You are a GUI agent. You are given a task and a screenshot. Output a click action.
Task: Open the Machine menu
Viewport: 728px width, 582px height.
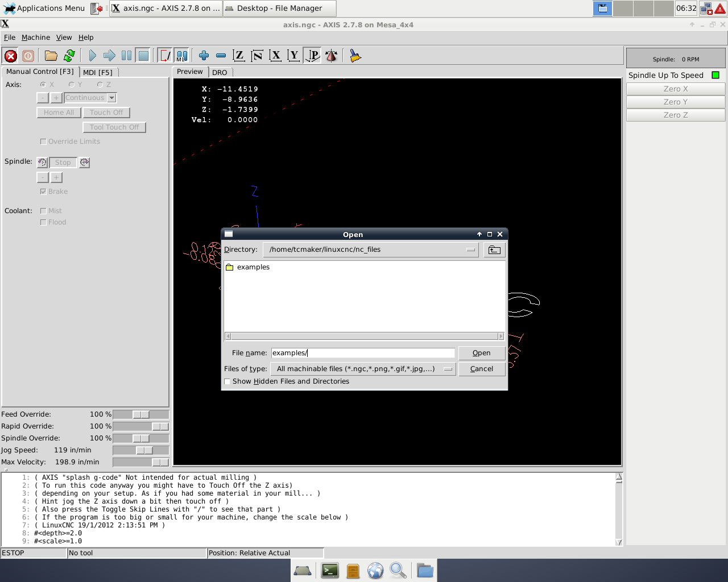click(x=36, y=38)
